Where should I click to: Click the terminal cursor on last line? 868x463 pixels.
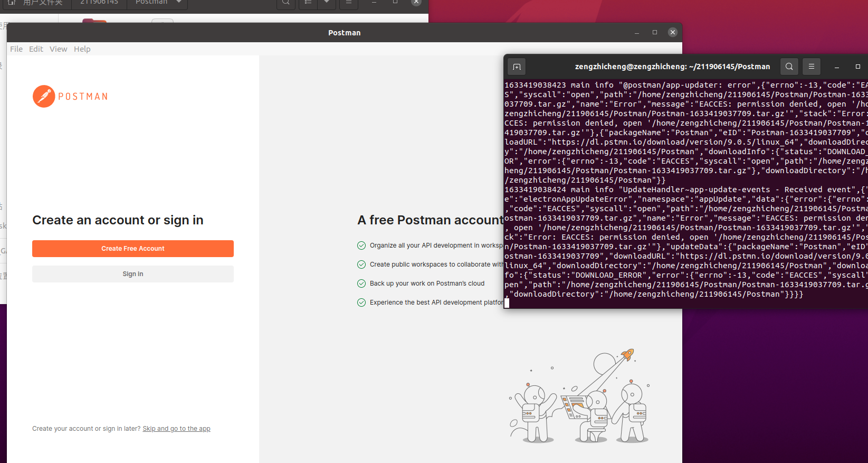(x=507, y=303)
